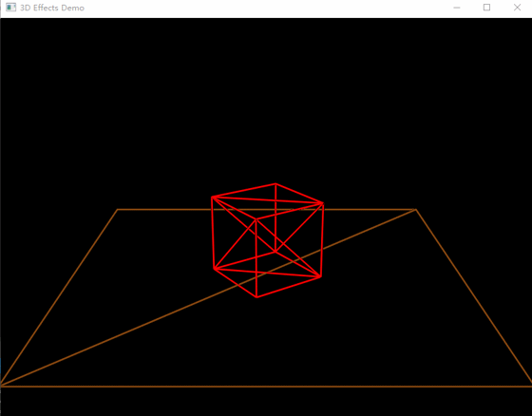Screen dimensions: 532x416
Task: Click the '3D Effects Demo' title text
Action: tap(52, 8)
